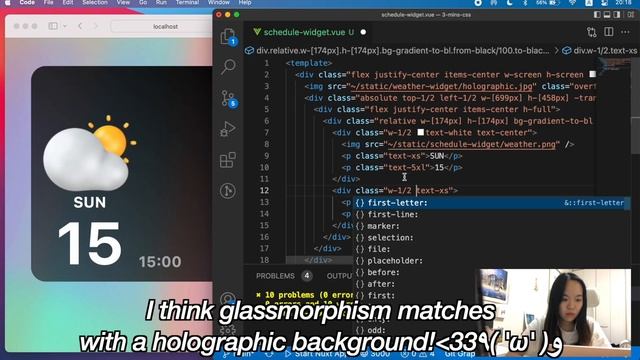Click the SUN text on line 9
The image size is (640, 360).
pos(437,156)
